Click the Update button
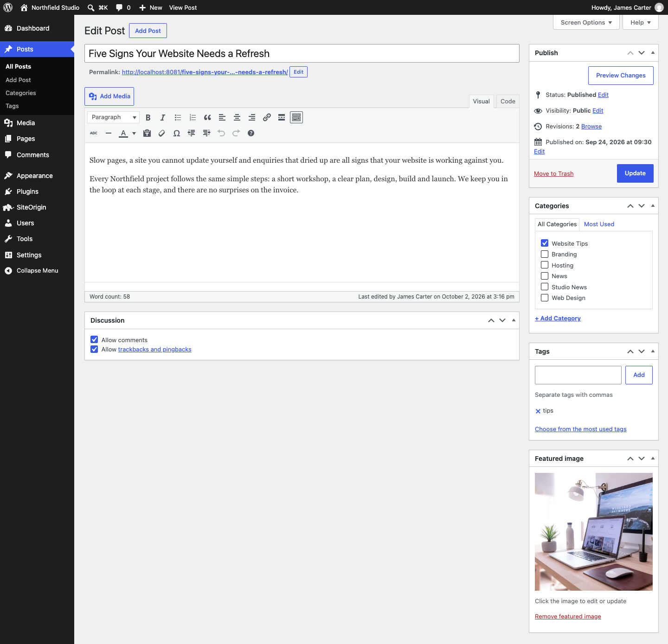668x644 pixels. tap(635, 173)
